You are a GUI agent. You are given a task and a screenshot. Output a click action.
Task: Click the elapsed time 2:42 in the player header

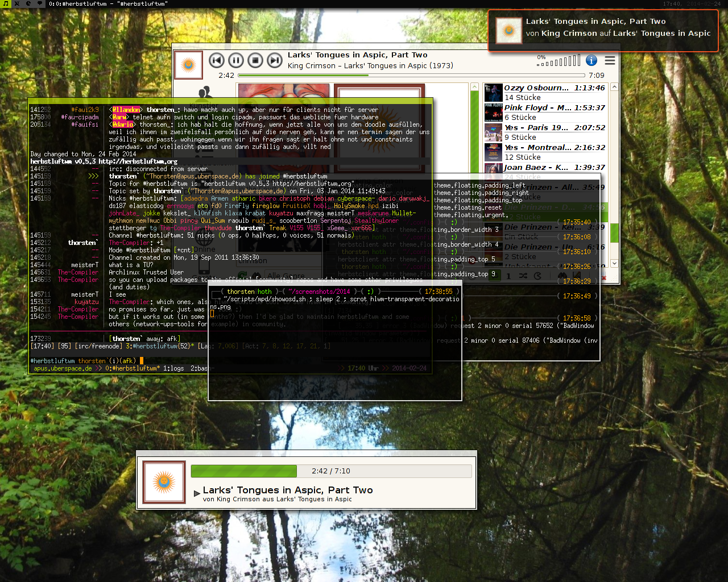tap(226, 75)
